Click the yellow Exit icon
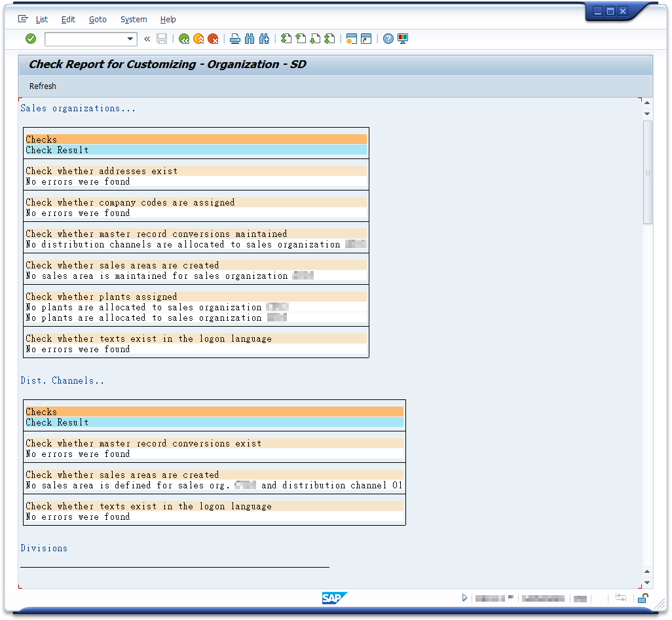 (198, 39)
